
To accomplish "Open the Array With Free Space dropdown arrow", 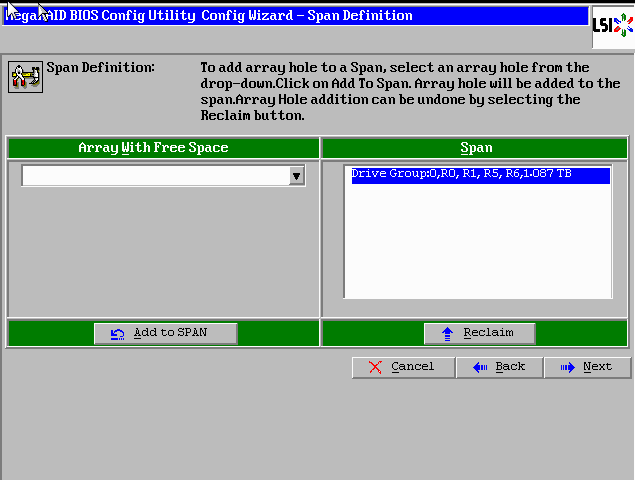I will pyautogui.click(x=297, y=176).
